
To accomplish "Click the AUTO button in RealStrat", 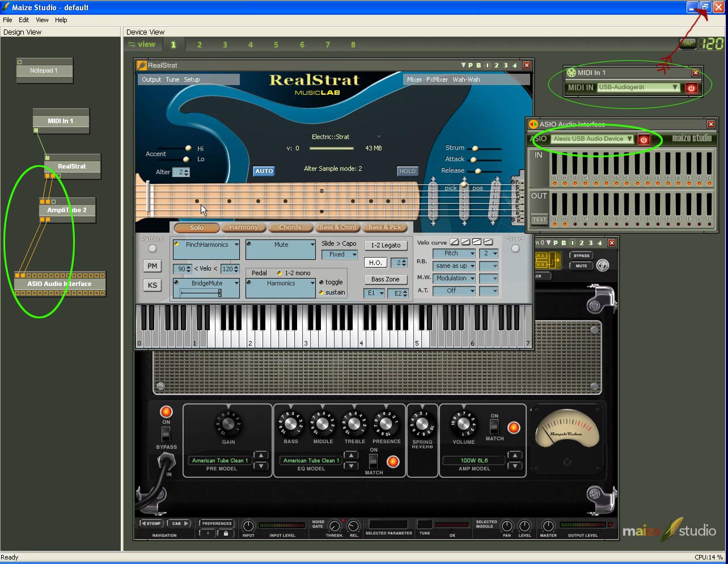I will 264,171.
